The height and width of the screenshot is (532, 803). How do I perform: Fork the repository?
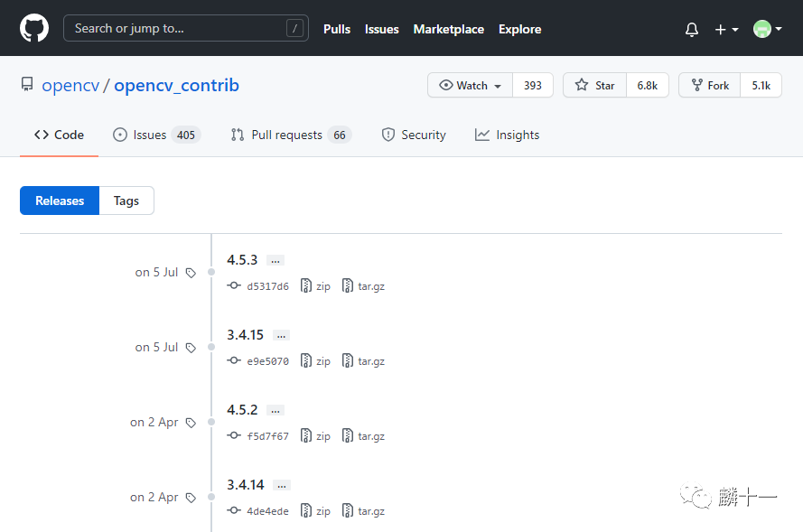(x=710, y=86)
